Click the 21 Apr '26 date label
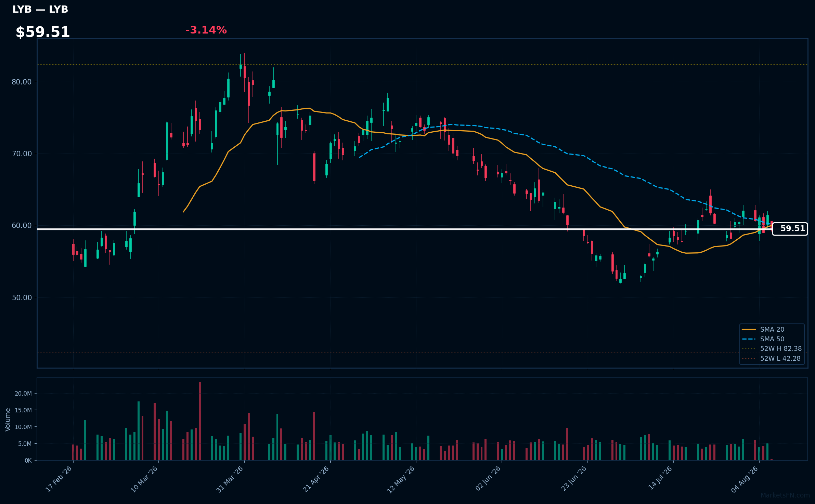The height and width of the screenshot is (504, 815). (x=316, y=479)
